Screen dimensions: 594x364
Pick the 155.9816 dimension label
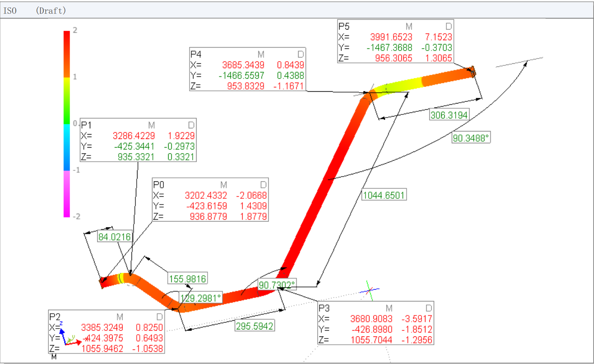[187, 279]
